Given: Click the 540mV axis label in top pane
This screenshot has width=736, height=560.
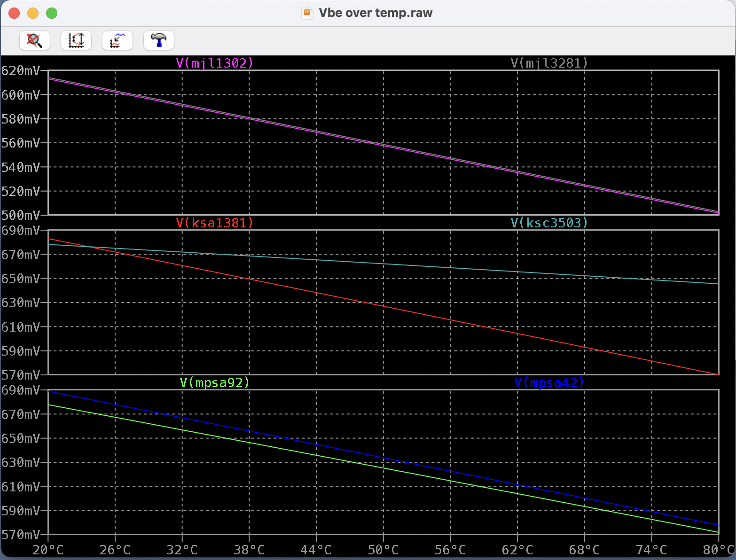Looking at the screenshot, I should pos(21,167).
